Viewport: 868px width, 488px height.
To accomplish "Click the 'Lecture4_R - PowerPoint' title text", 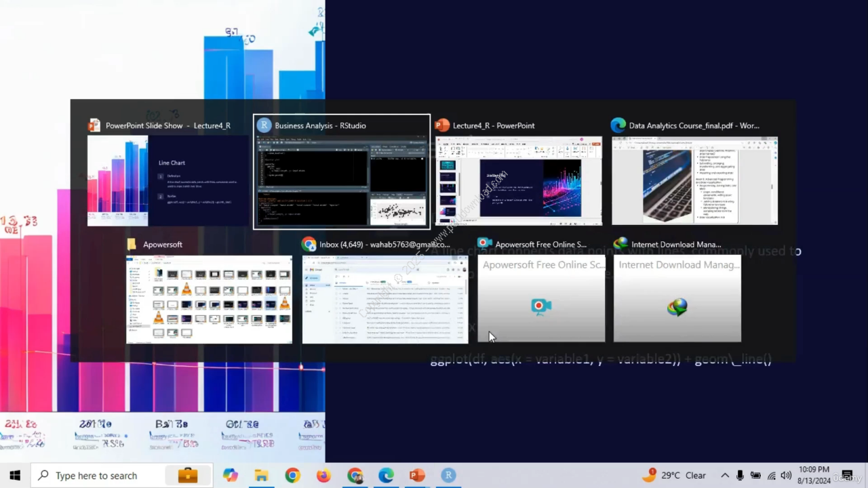I will (x=494, y=125).
